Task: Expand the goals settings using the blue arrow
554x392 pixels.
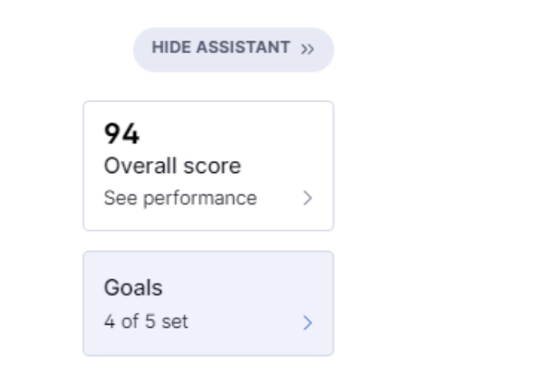Action: 308,323
